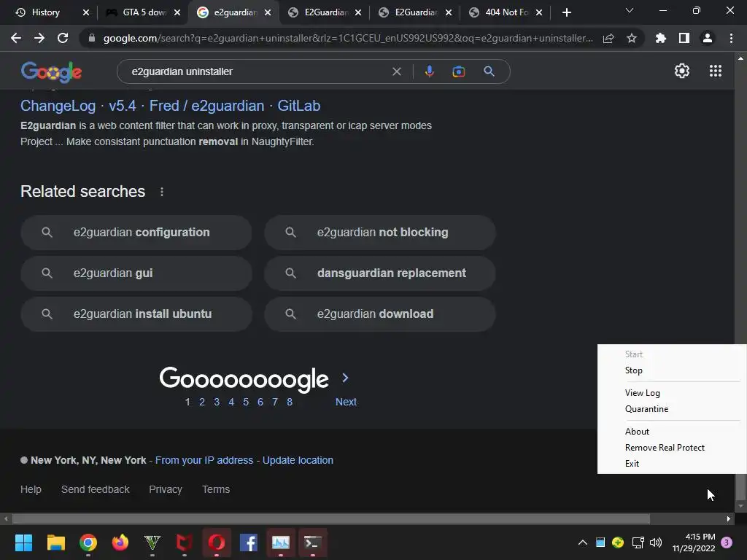Click the horizontal scrollbar thumb

point(330,519)
